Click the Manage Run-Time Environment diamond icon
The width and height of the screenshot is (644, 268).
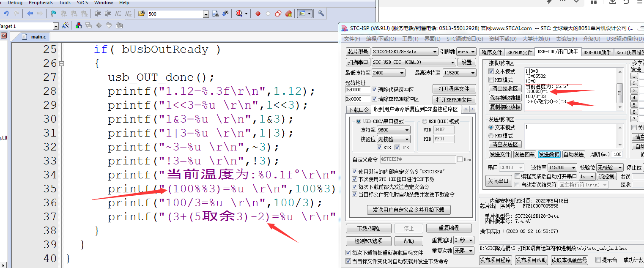click(99, 25)
